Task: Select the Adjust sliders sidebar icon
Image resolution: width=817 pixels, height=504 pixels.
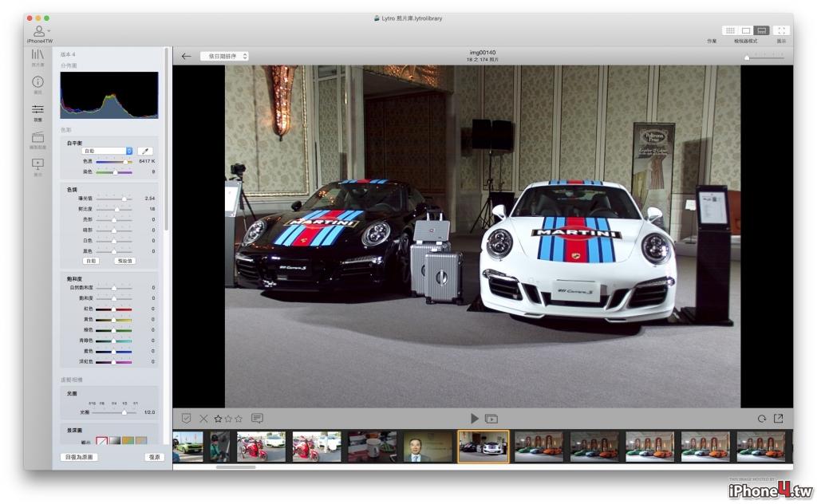Action: coord(37,109)
